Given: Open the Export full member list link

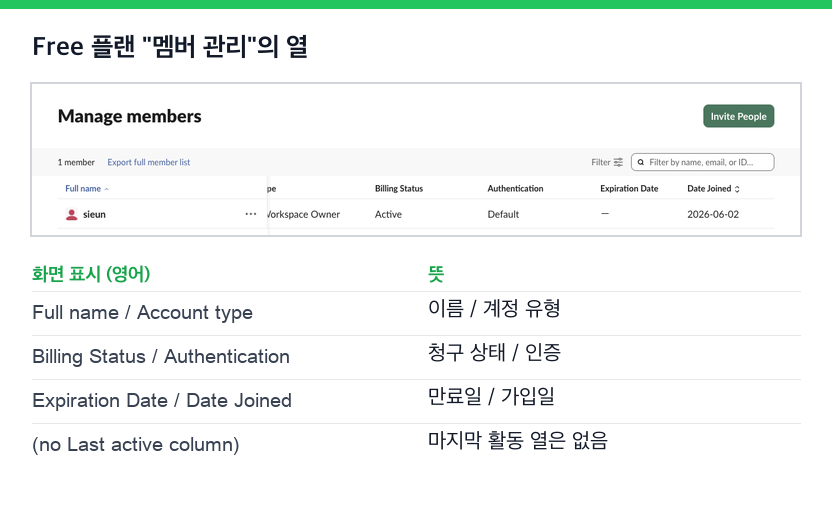Looking at the screenshot, I should click(149, 162).
